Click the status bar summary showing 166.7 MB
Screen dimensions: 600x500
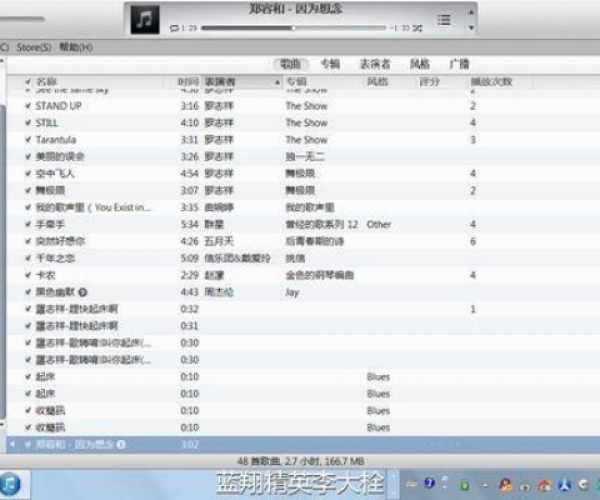click(x=300, y=461)
